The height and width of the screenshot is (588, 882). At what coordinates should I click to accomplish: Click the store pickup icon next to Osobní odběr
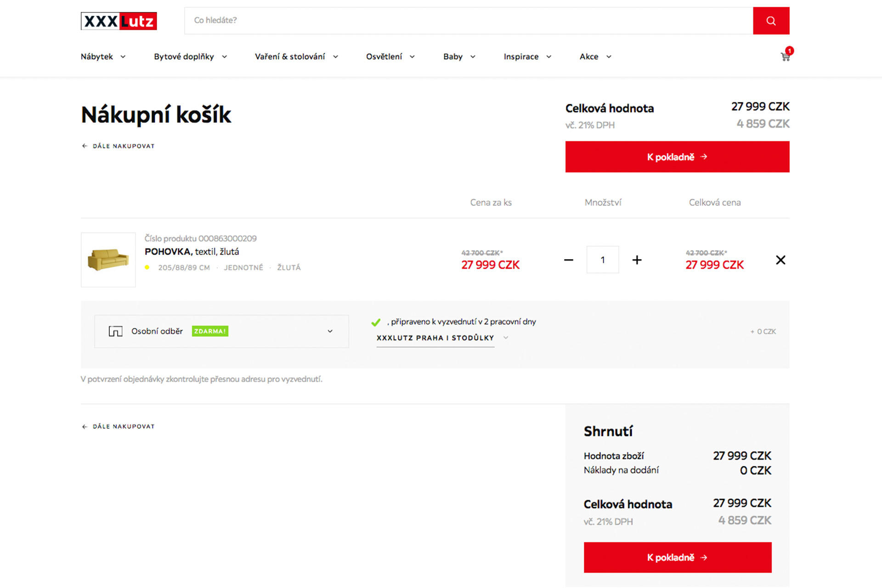115,331
